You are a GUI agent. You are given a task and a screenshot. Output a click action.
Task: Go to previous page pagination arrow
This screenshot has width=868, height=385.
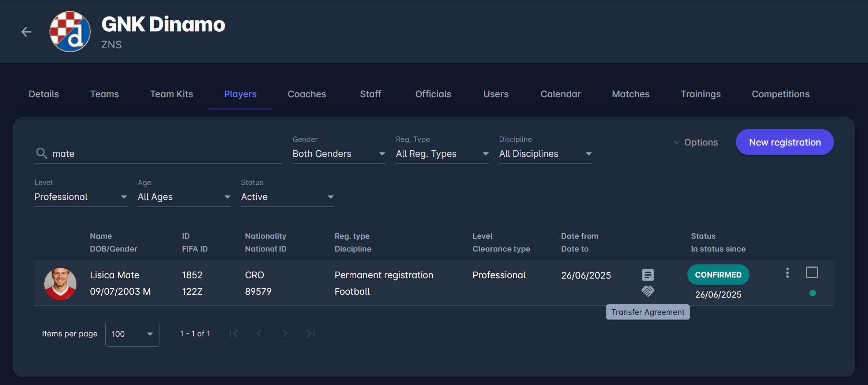[x=259, y=333]
